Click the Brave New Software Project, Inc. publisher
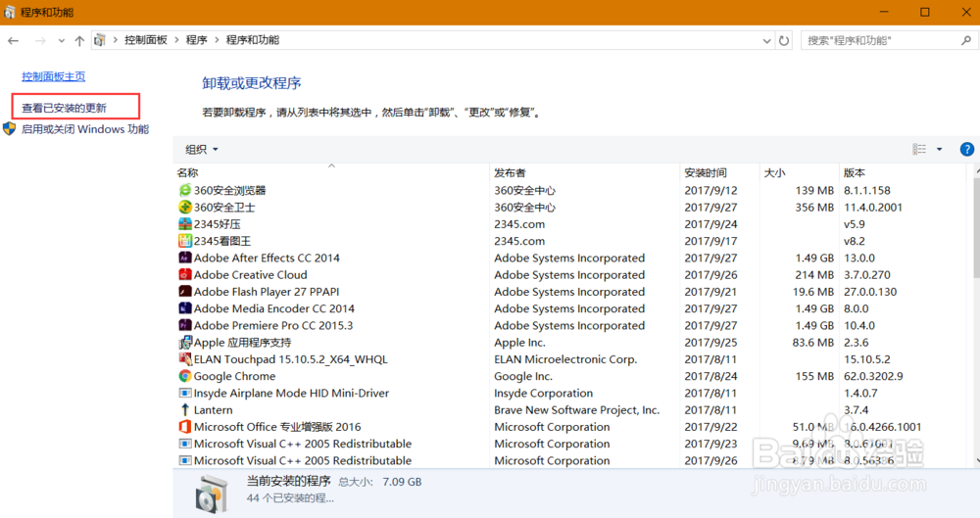 pos(577,410)
